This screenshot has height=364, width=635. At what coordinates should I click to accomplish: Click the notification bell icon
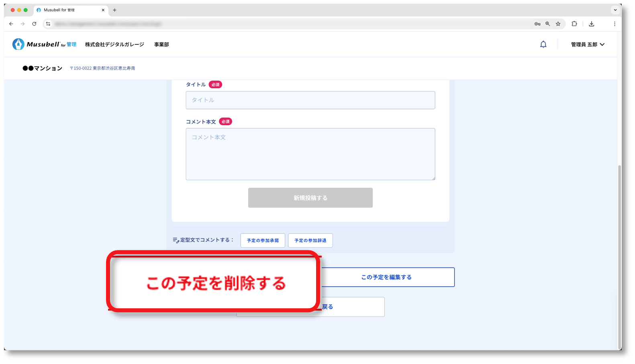click(x=543, y=45)
